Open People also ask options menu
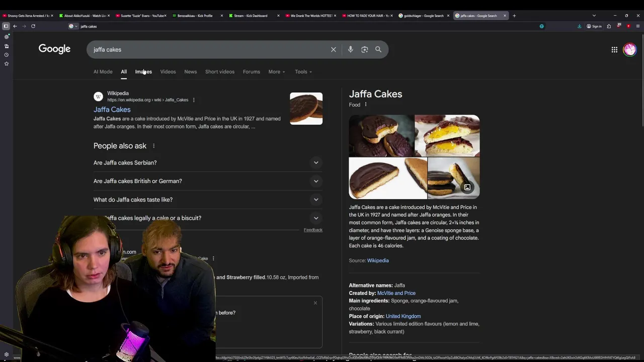644x362 pixels. [x=153, y=146]
